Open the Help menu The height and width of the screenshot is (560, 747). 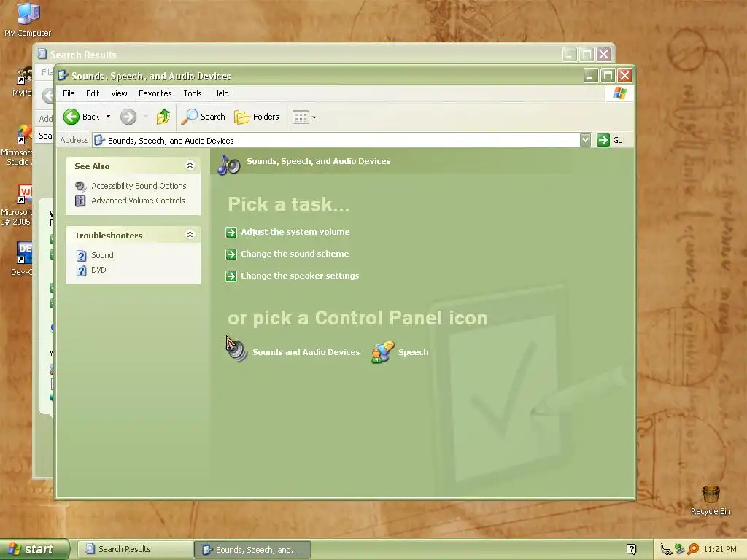coord(220,93)
